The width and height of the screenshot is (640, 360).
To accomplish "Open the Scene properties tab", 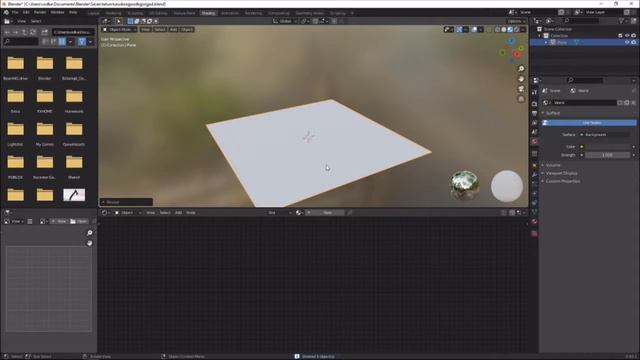I will pyautogui.click(x=534, y=132).
